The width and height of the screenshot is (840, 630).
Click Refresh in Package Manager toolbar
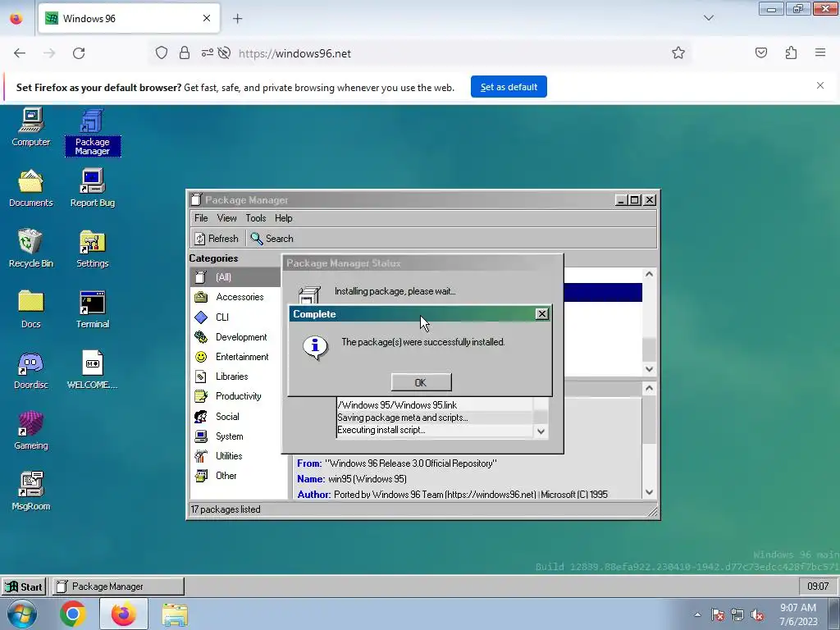pyautogui.click(x=217, y=239)
